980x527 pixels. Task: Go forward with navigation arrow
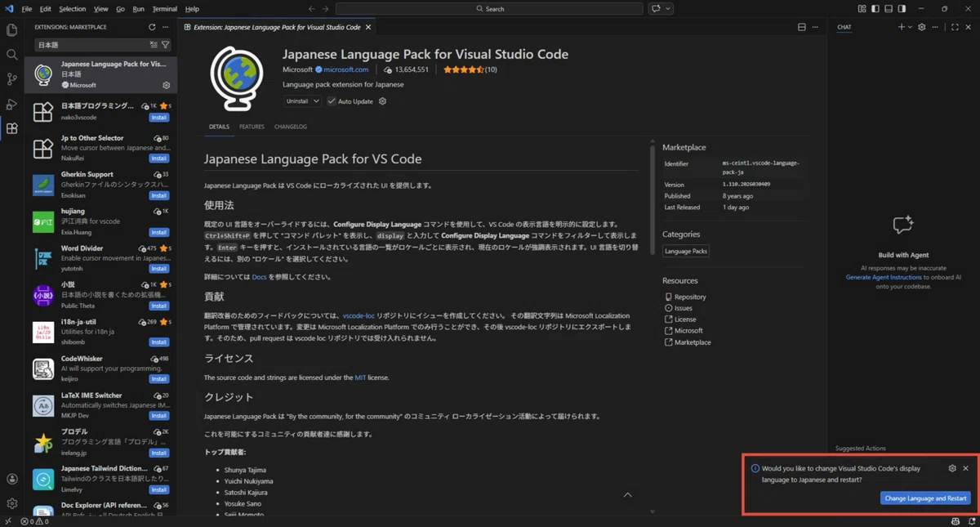326,9
